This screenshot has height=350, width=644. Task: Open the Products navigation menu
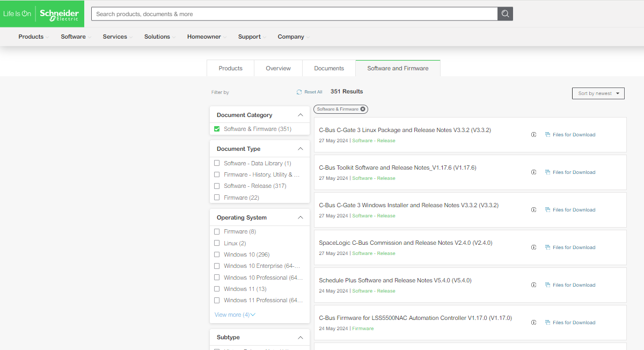pos(33,37)
